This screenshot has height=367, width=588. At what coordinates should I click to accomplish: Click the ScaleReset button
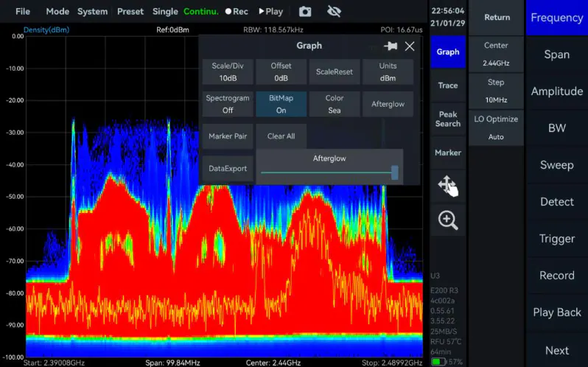[334, 71]
